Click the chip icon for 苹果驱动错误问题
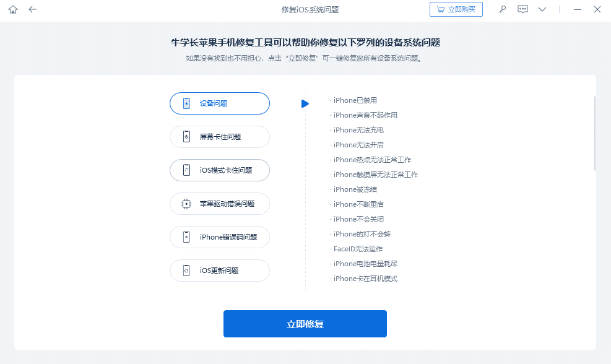 click(x=187, y=204)
